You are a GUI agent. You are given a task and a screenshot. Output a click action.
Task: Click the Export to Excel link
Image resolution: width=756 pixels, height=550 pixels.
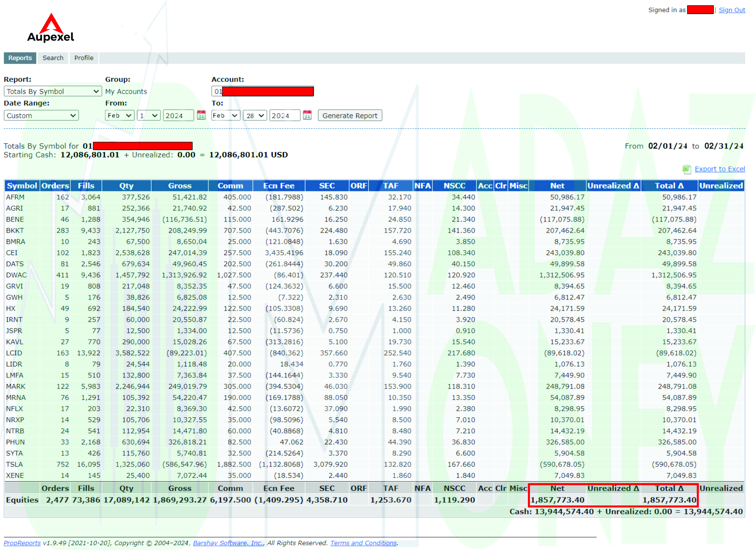coord(720,169)
